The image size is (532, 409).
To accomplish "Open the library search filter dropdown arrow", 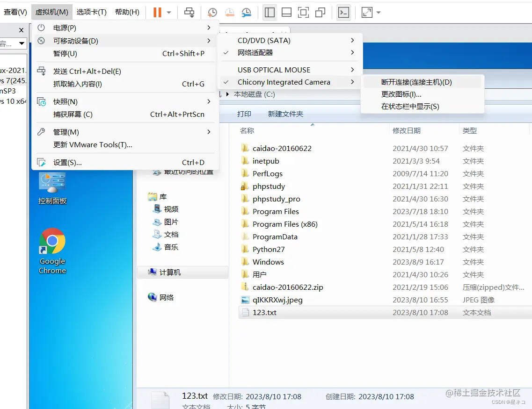I will coord(22,43).
